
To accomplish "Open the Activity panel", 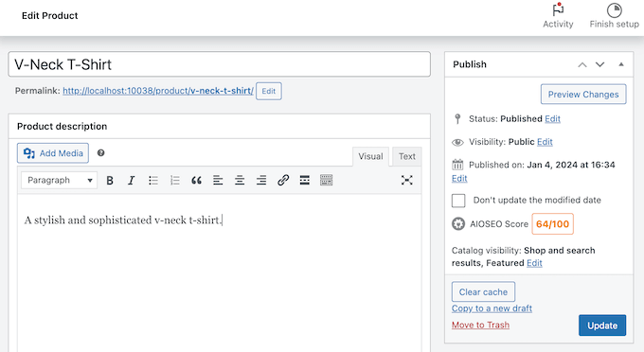I will 558,16.
